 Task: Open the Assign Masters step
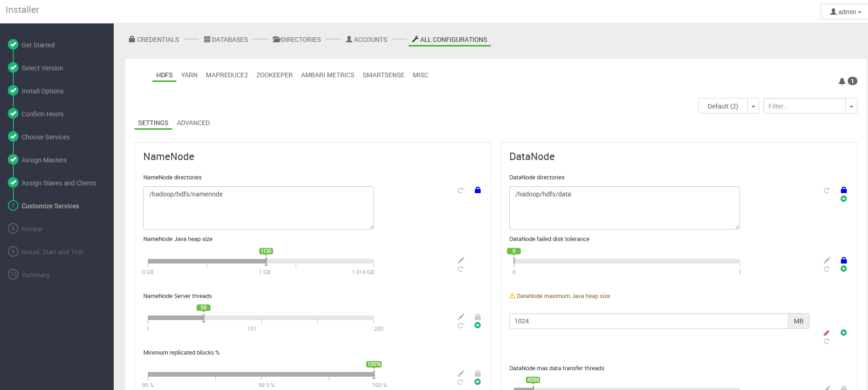[44, 160]
